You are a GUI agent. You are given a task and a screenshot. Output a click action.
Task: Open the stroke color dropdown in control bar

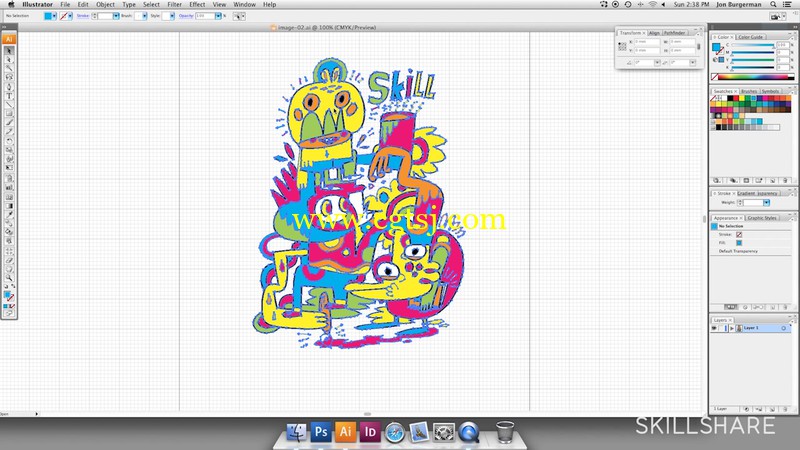pyautogui.click(x=70, y=16)
